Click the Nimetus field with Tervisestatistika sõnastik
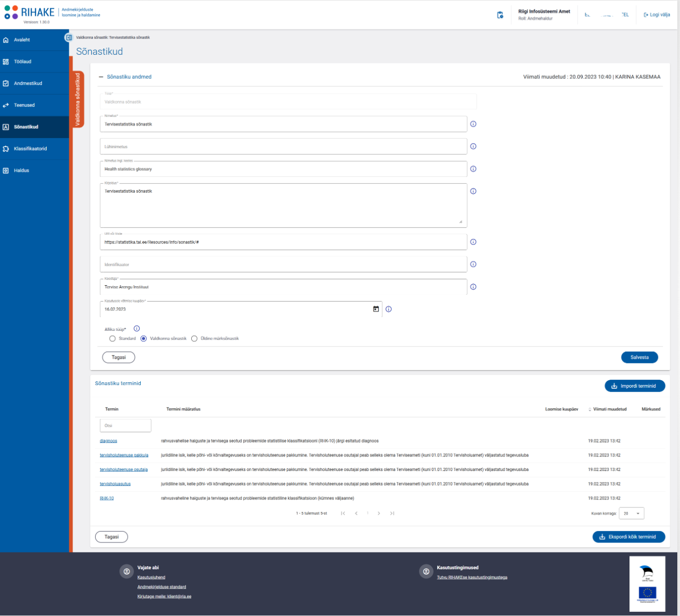This screenshot has height=616, width=680. point(284,124)
